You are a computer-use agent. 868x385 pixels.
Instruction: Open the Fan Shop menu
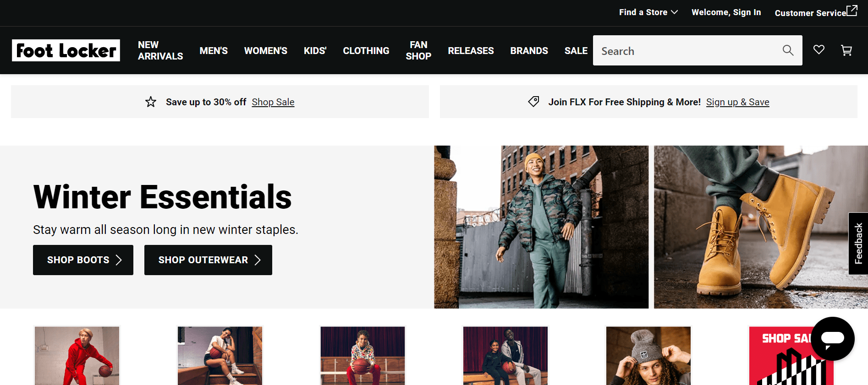tap(418, 50)
